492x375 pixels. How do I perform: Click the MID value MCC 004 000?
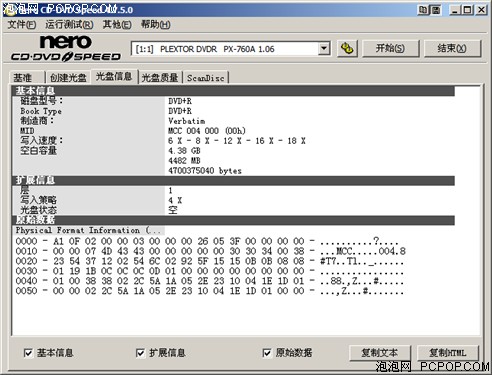207,131
